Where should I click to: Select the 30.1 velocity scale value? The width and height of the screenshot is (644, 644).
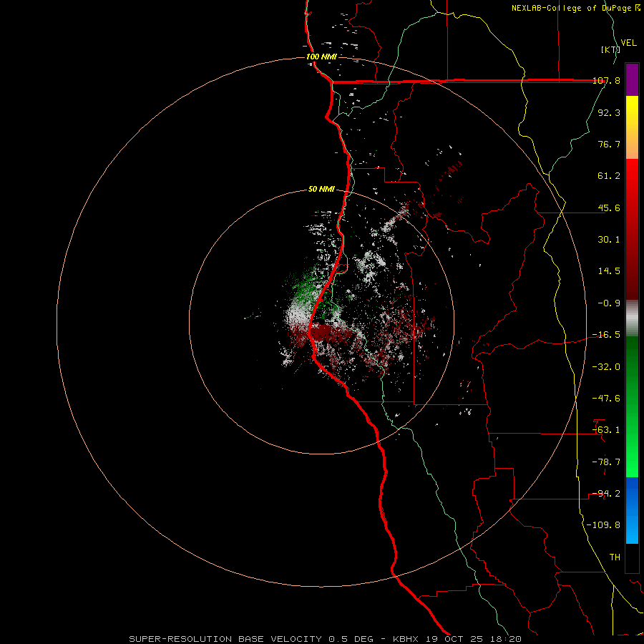[x=609, y=240]
